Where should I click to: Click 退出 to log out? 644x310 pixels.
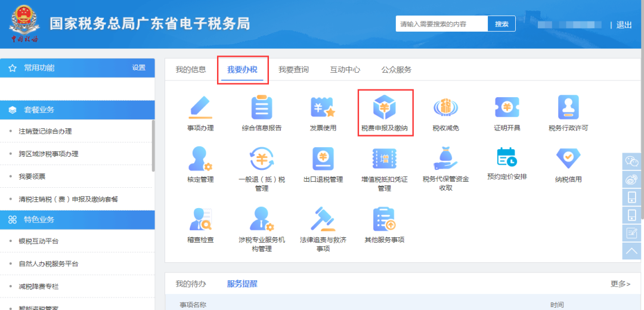tap(624, 24)
